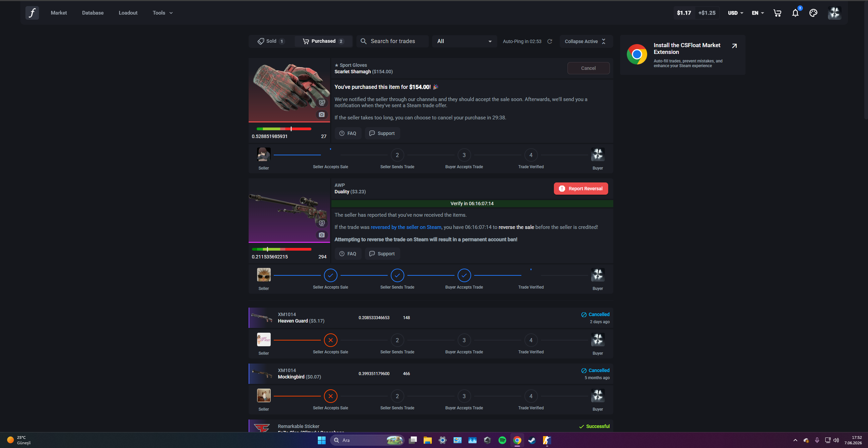Click the red X step for XM1014 Heaven Guard
Screen dimensions: 868x448
coord(330,340)
